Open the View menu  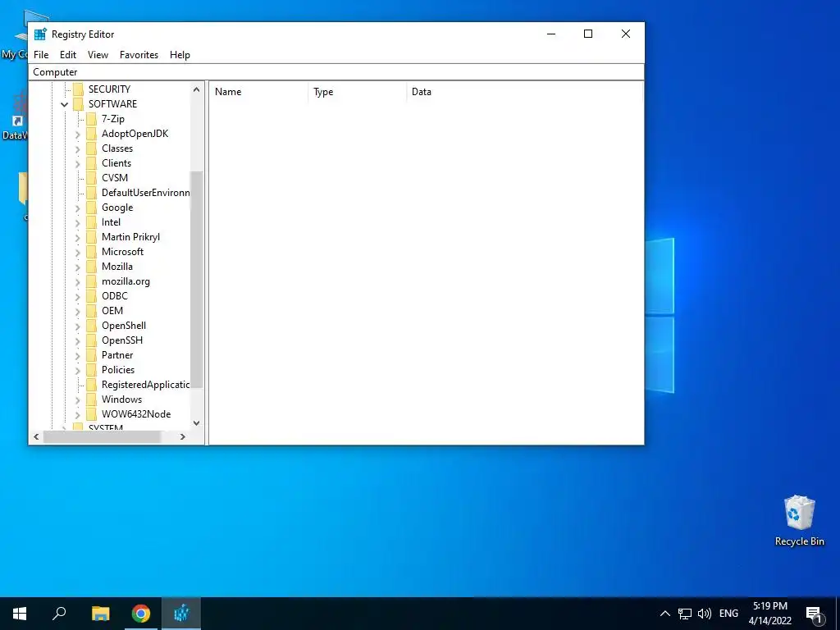(x=98, y=55)
